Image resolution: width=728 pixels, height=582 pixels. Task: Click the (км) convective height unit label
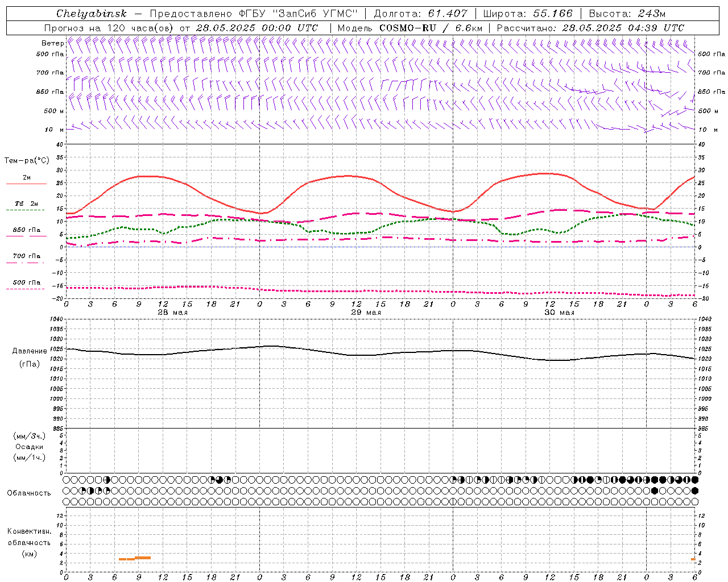(x=30, y=554)
